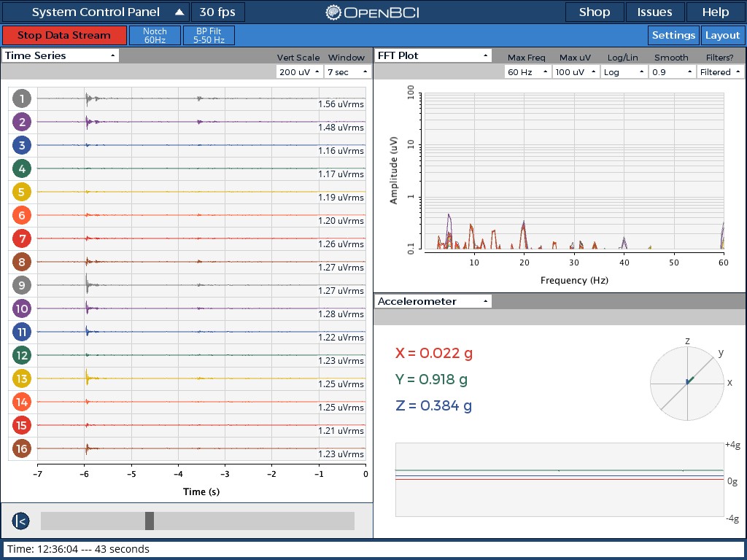Toggle the BP Filt 5-50 Hz filter
Screen dimensions: 747x560
[209, 34]
